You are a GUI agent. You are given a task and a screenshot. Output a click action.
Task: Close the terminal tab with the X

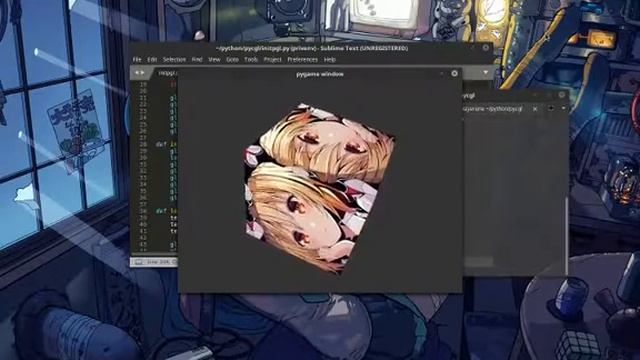tap(535, 109)
